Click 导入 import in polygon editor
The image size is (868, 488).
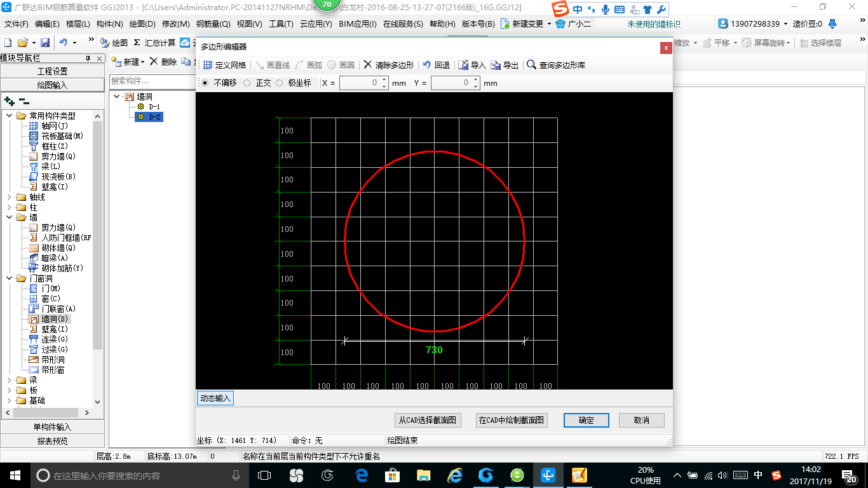click(472, 65)
